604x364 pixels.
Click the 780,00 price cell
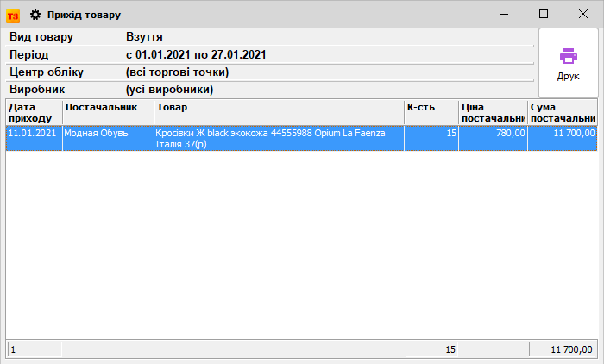coord(493,134)
